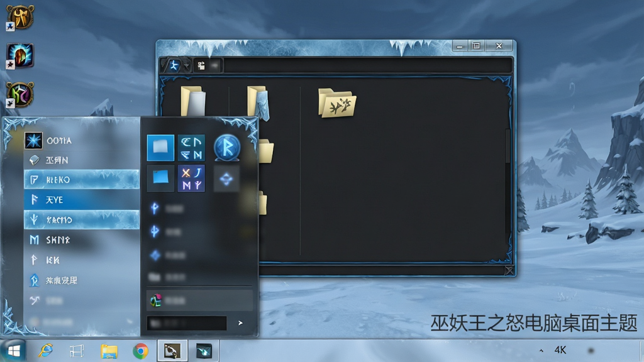
Task: Click the 4K label in the system tray
Action: (560, 350)
